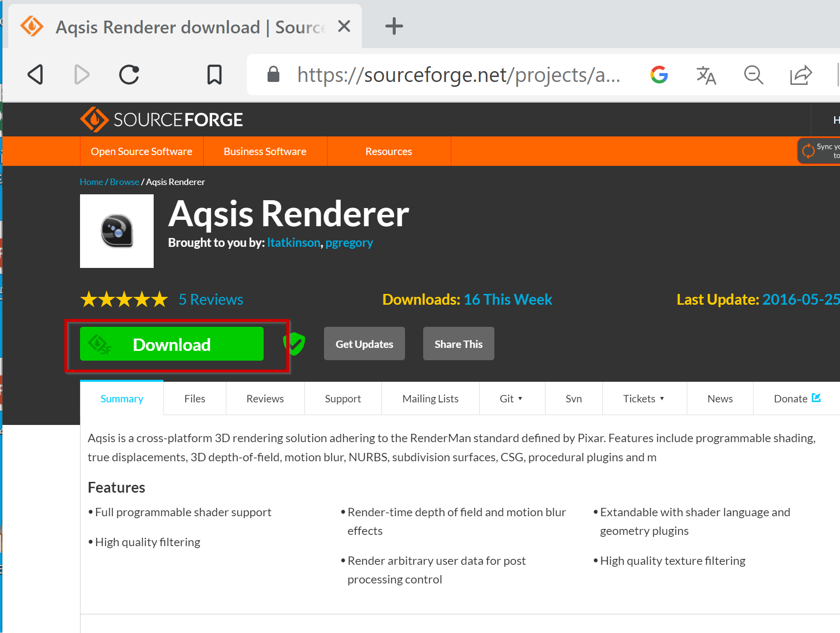840x633 pixels.
Task: Go to Home breadcrumb link
Action: [x=91, y=182]
